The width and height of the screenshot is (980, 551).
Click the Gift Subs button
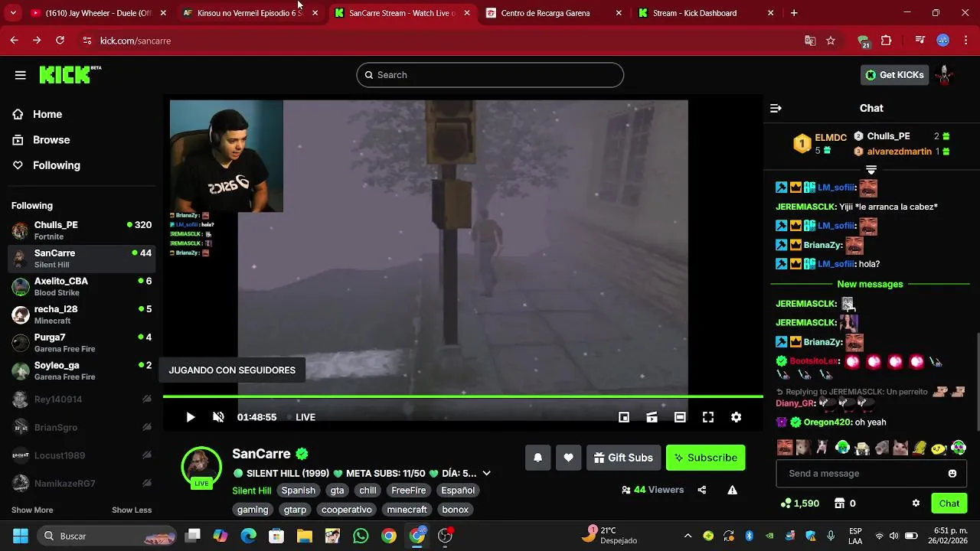tap(623, 458)
